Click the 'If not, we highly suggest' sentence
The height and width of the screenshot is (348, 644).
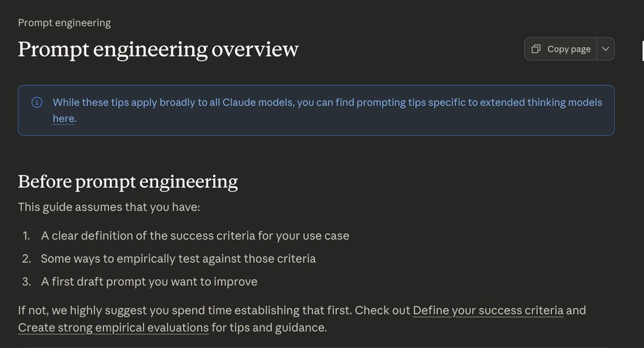(x=215, y=310)
